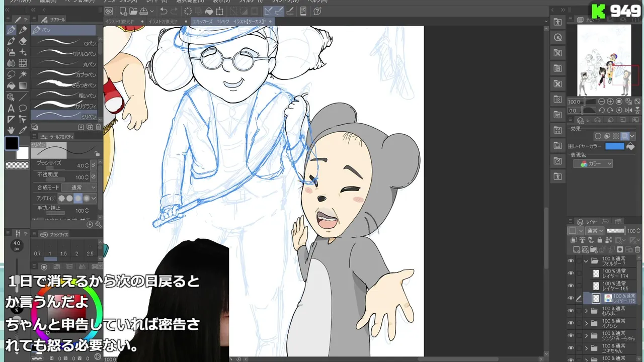644x362 pixels.
Task: Click the blue レイヤーカラー swatch
Action: (614, 146)
